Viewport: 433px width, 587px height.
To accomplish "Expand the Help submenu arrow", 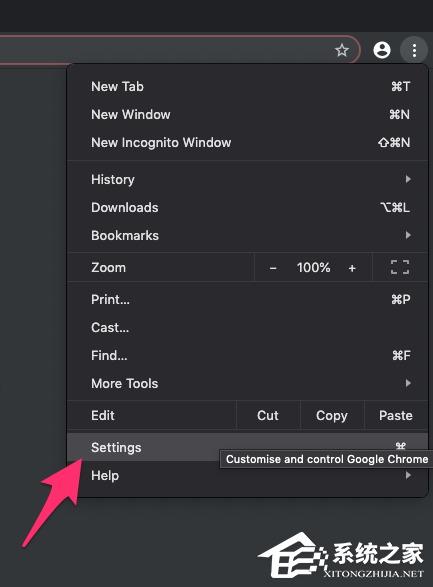I will 408,475.
